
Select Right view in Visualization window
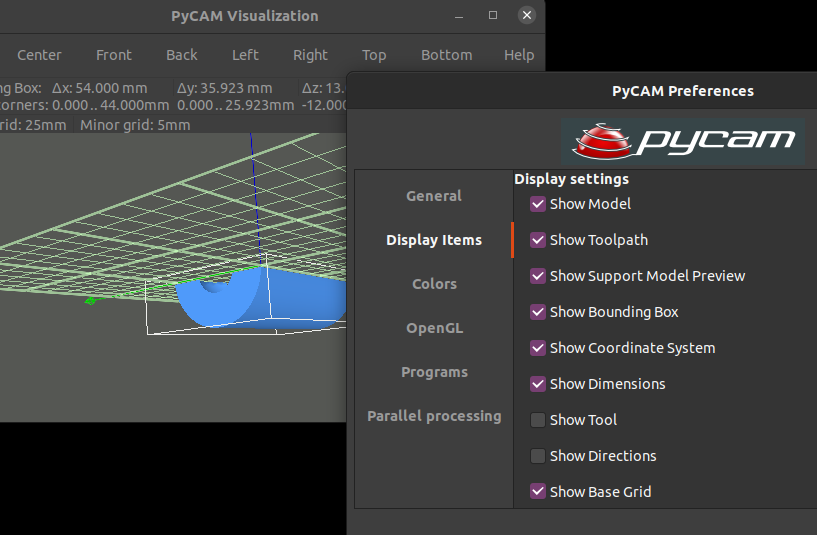[x=310, y=55]
